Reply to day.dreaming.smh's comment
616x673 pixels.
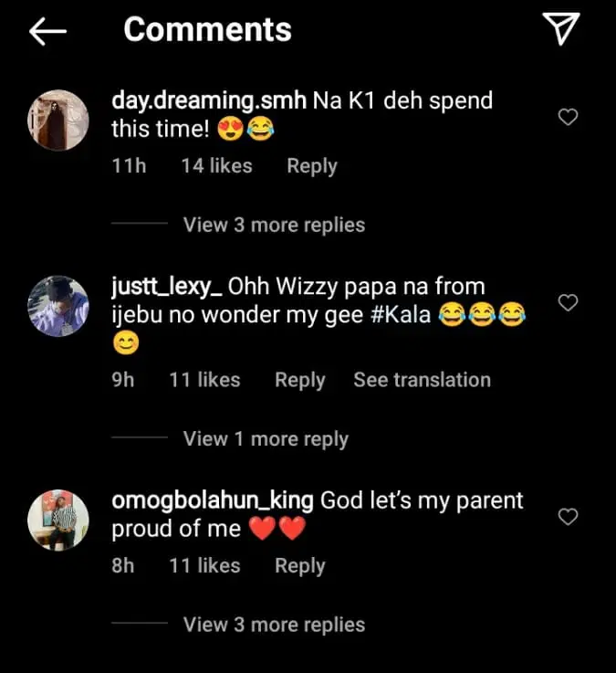pos(312,166)
